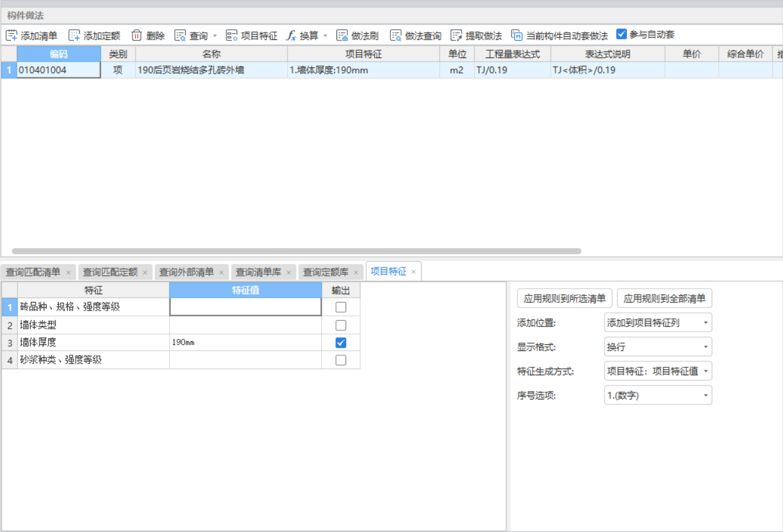Screen dimensions: 783x532
Task: Click the 提取做法 toolbar icon
Action: pos(456,36)
